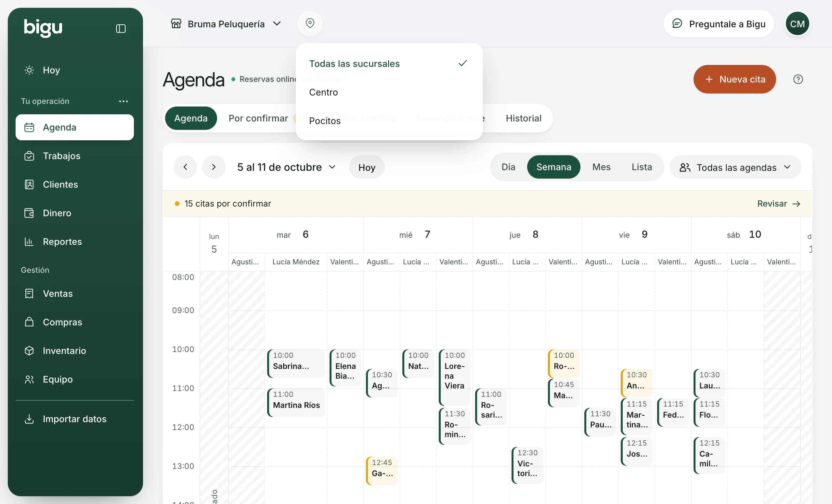This screenshot has height=504, width=832.
Task: Open Equipo in the sidebar
Action: (75, 379)
